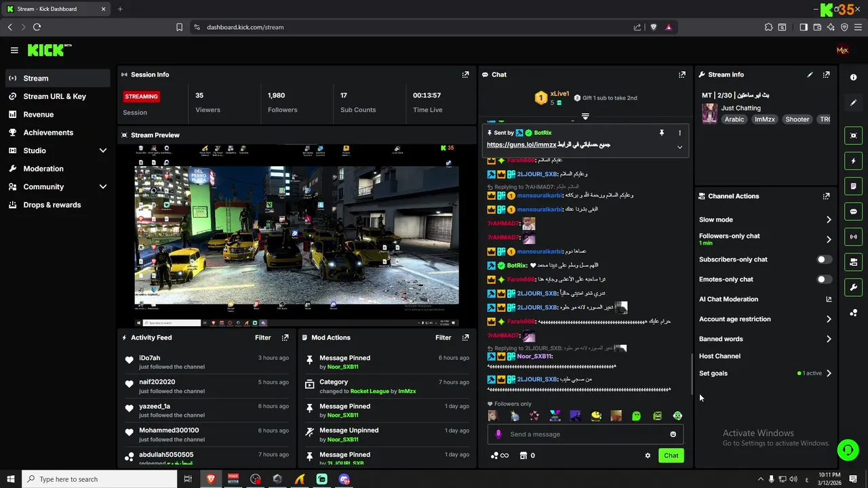This screenshot has width=868, height=488.
Task: Toggle the lightning bolt widget icon in right sidebar
Action: coord(854,161)
